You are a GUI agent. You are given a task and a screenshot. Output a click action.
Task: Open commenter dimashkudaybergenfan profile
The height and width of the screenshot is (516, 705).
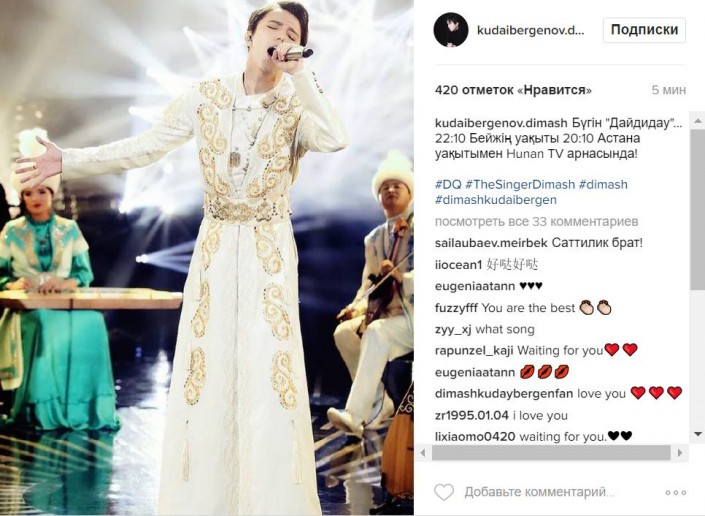click(x=504, y=394)
